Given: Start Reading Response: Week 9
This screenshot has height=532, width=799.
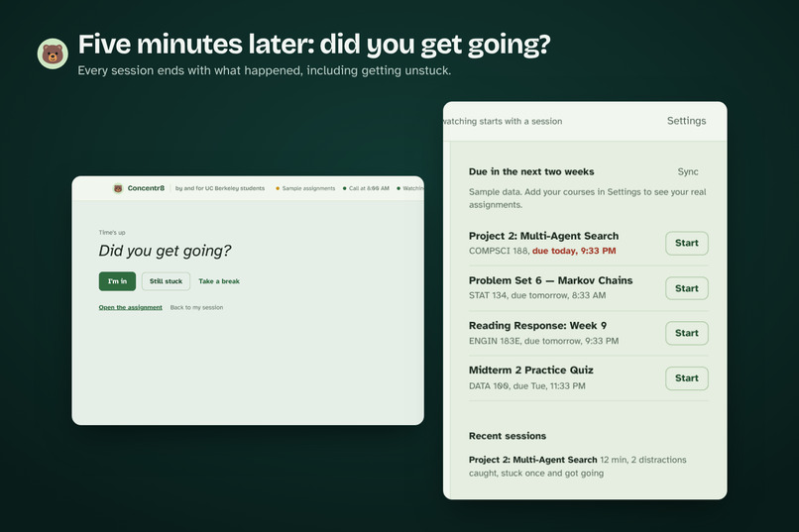Looking at the screenshot, I should click(686, 333).
